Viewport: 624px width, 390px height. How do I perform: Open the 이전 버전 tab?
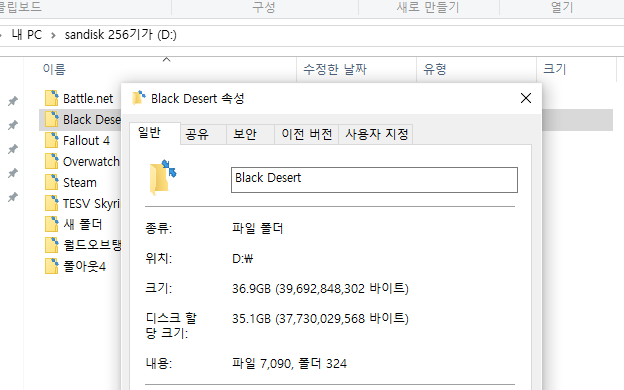coord(306,134)
